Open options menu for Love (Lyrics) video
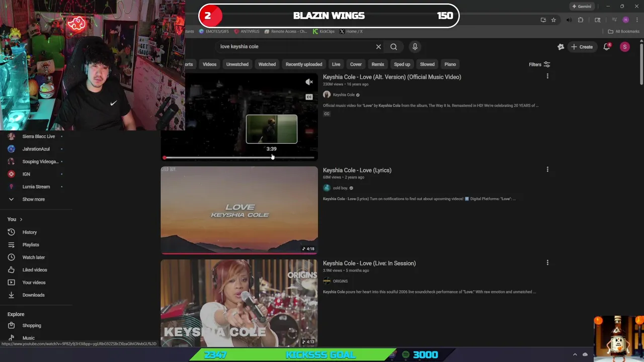Image resolution: width=644 pixels, height=362 pixels. [547, 169]
